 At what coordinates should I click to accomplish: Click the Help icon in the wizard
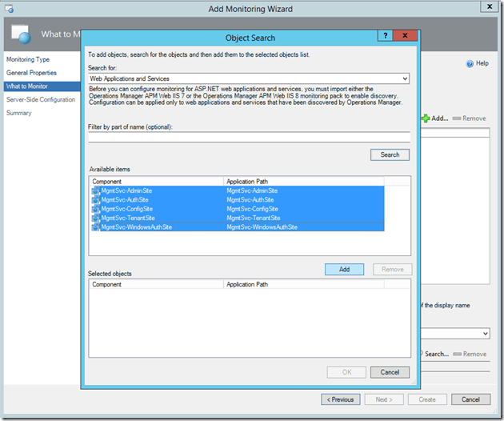click(470, 63)
